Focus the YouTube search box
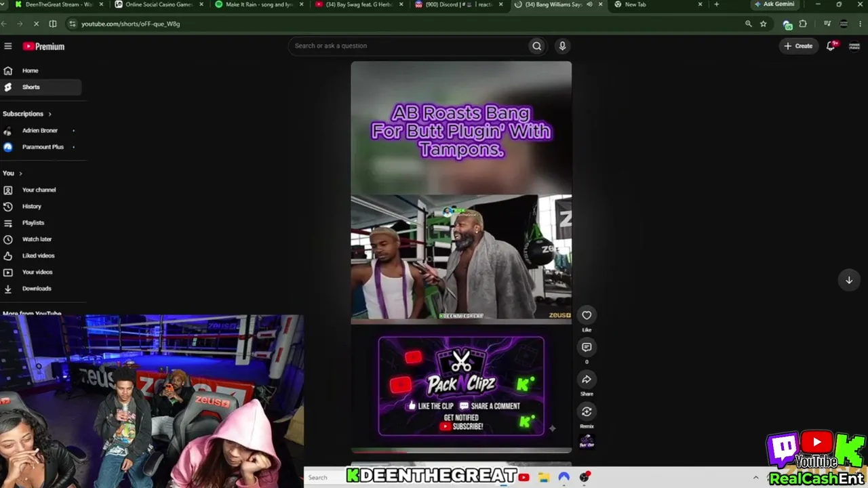The height and width of the screenshot is (488, 868). (x=409, y=46)
